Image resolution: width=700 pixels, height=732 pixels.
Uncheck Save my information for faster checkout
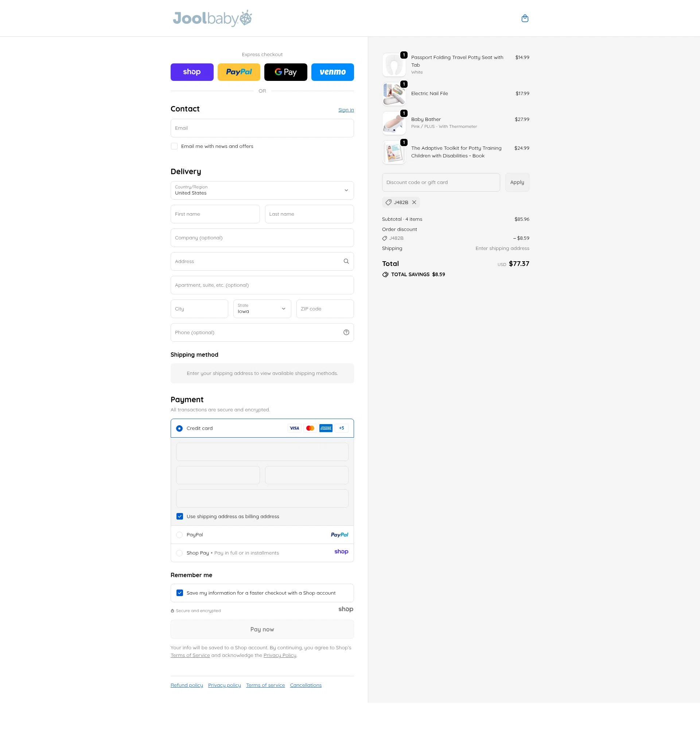[x=179, y=592]
